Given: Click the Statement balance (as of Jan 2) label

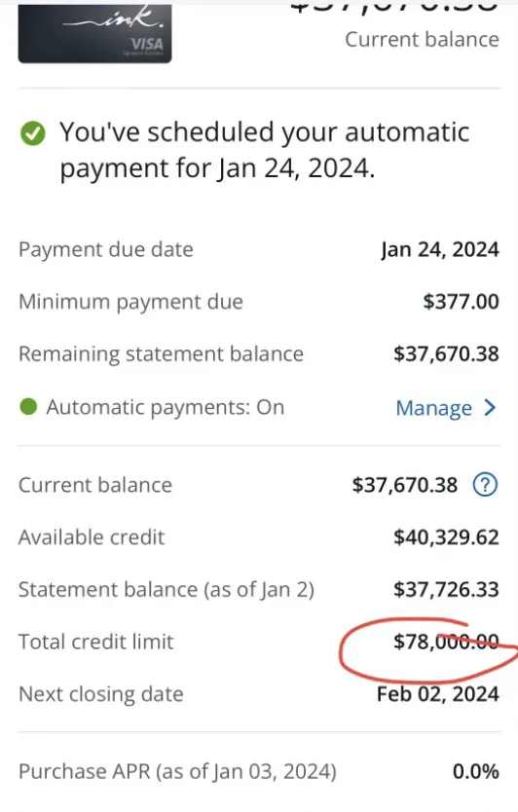Looking at the screenshot, I should coord(166,590).
